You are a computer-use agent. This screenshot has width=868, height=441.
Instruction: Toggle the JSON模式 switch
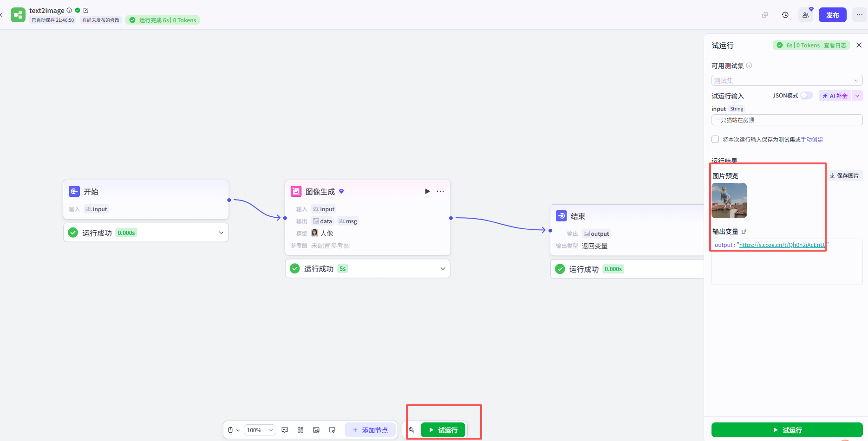806,96
